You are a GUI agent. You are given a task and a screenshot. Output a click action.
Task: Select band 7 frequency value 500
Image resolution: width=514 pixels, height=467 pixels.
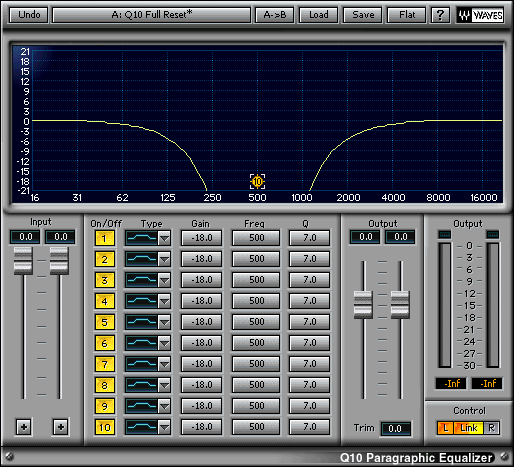coord(256,364)
